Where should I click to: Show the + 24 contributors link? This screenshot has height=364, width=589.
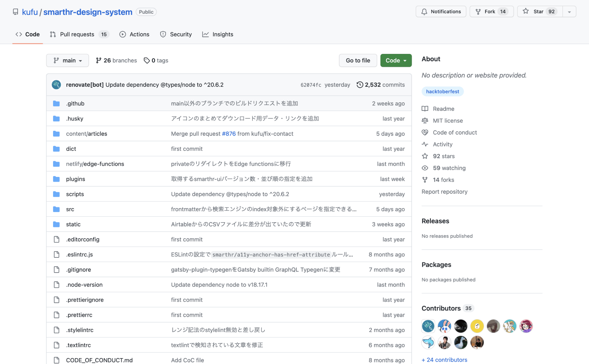[444, 360]
